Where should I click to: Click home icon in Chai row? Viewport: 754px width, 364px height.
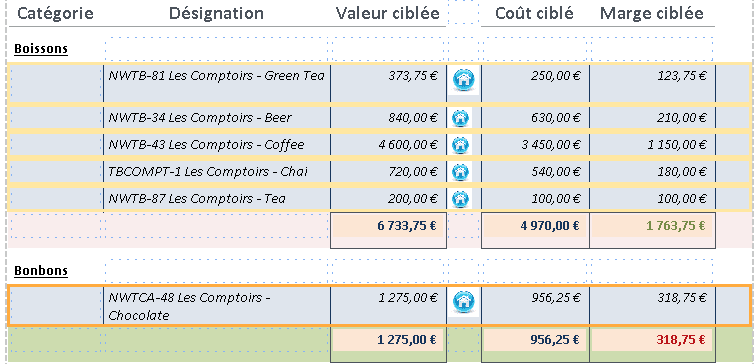pyautogui.click(x=460, y=171)
